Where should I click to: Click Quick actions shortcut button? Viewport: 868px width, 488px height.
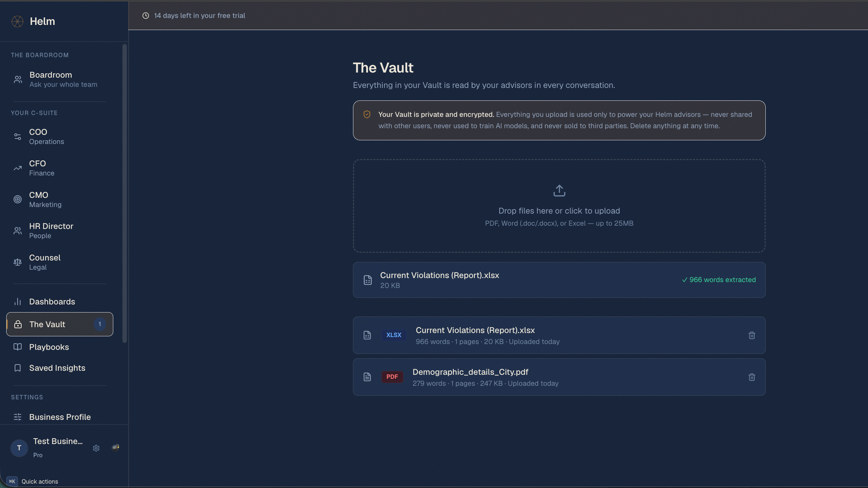point(32,481)
